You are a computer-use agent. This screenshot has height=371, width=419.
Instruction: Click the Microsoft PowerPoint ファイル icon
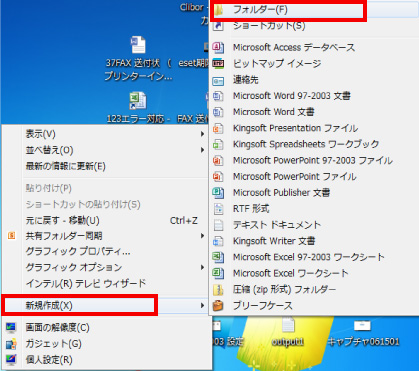tap(218, 176)
